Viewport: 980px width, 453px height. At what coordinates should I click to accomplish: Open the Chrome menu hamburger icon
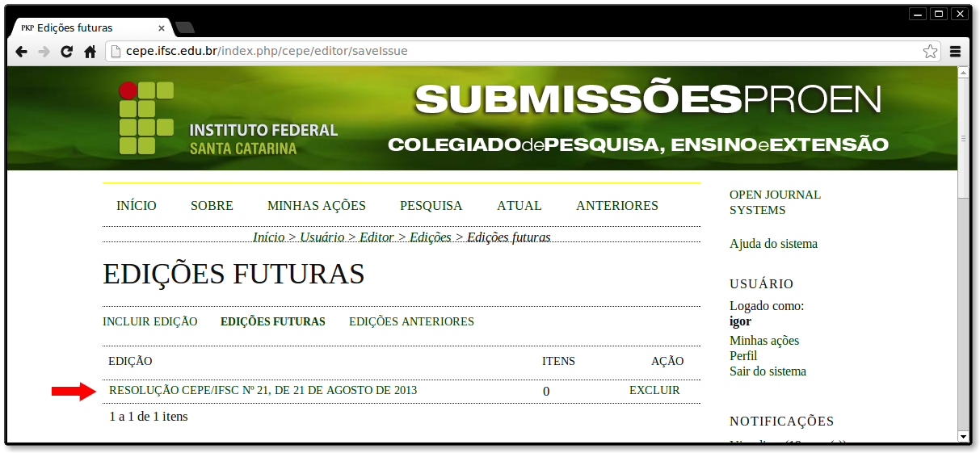click(955, 52)
